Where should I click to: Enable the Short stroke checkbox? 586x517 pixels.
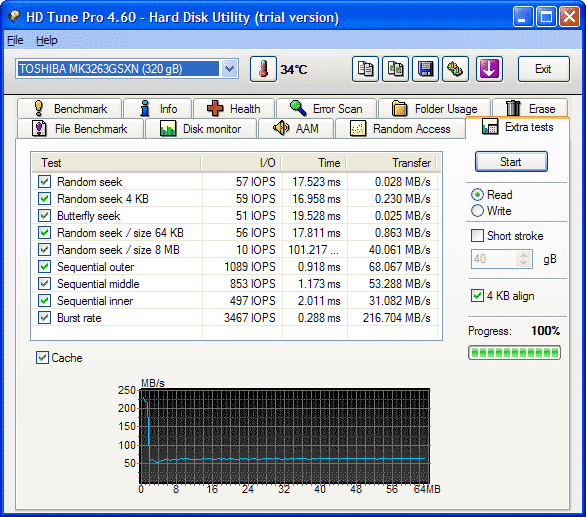tap(477, 236)
